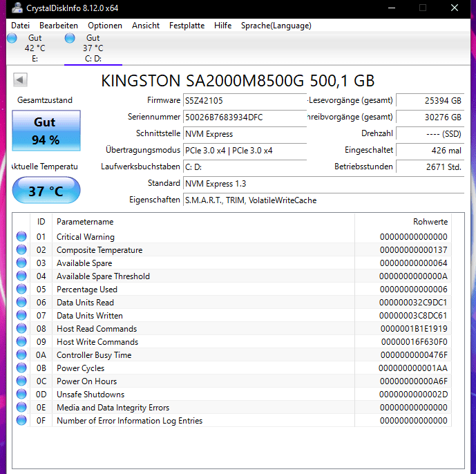Click the total reads value 25394 GB

coord(430,100)
